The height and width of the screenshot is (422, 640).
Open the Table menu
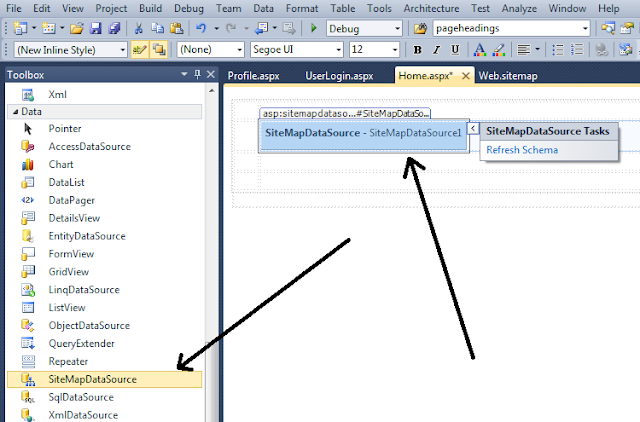pos(343,8)
